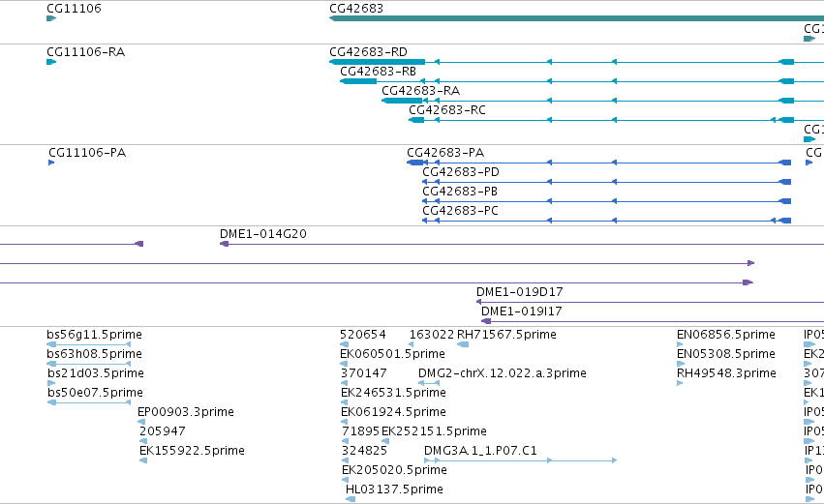Screen dimensions: 824x504
Task: Select the 163022 feature label
Action: pos(432,335)
